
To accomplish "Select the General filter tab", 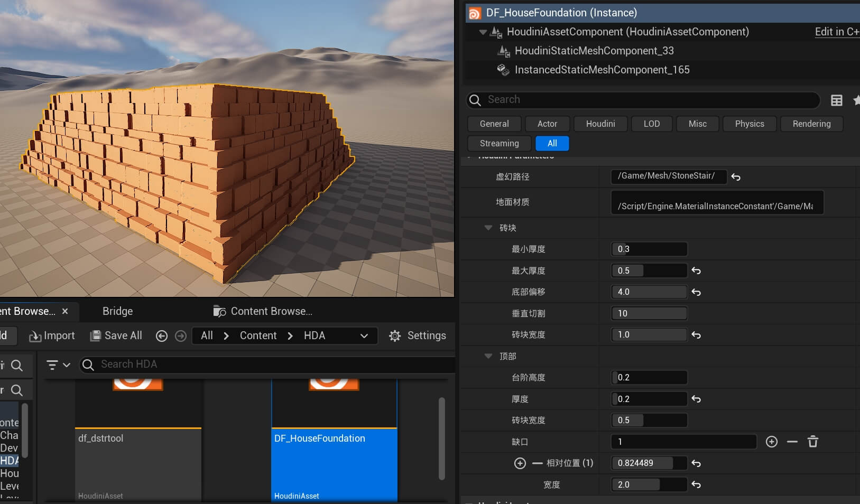I will pyautogui.click(x=494, y=124).
